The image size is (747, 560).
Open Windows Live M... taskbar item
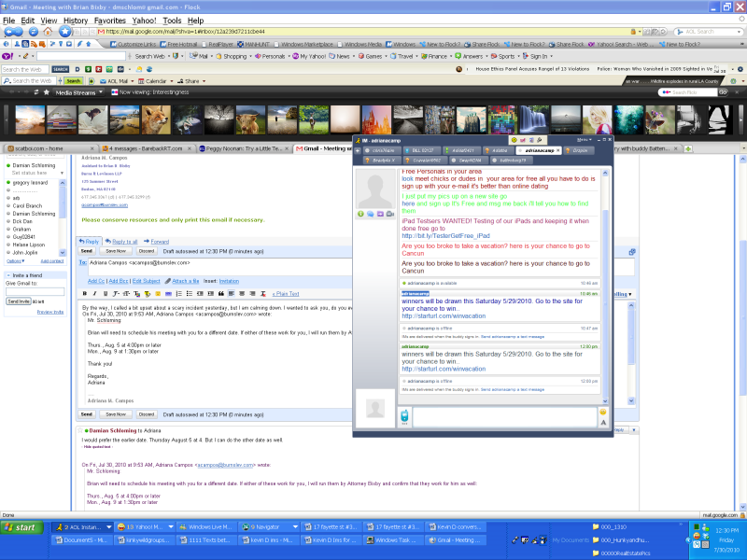pos(205,527)
